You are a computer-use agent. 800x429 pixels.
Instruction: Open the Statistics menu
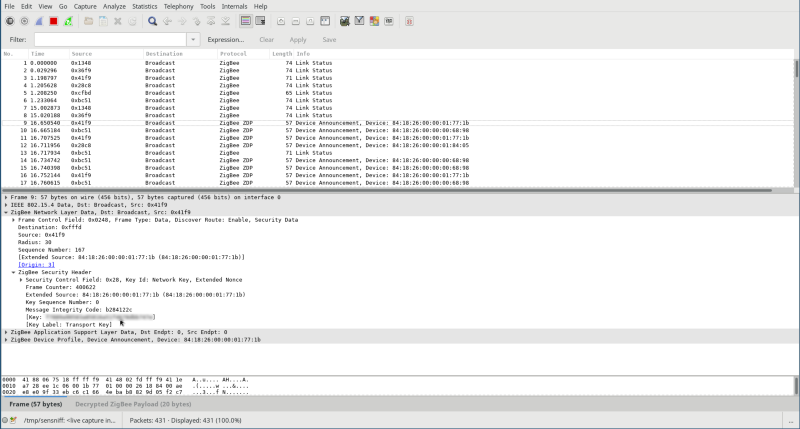pos(144,7)
